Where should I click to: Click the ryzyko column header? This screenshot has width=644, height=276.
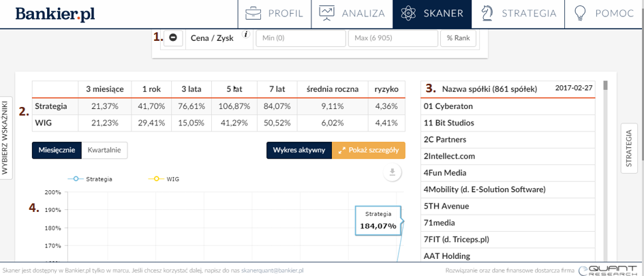click(x=386, y=89)
